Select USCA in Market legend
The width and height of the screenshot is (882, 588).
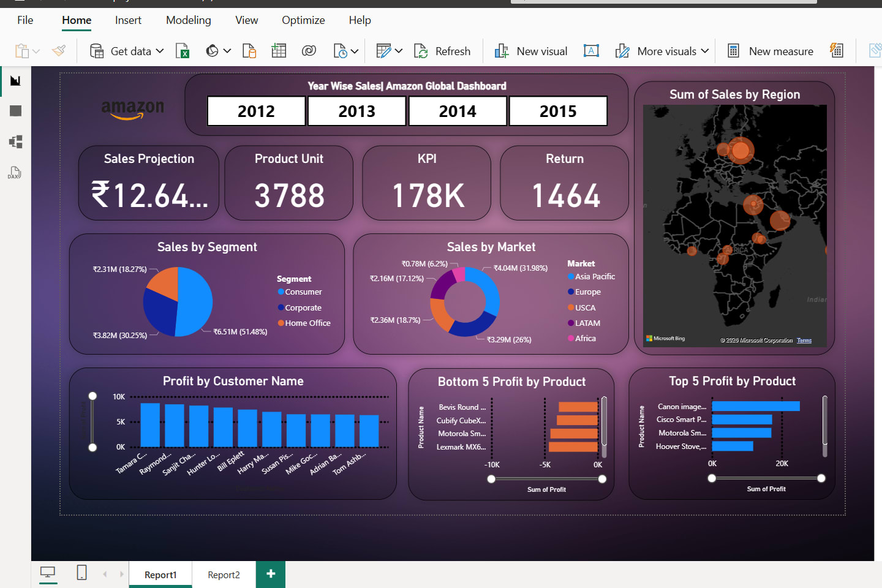coord(582,307)
